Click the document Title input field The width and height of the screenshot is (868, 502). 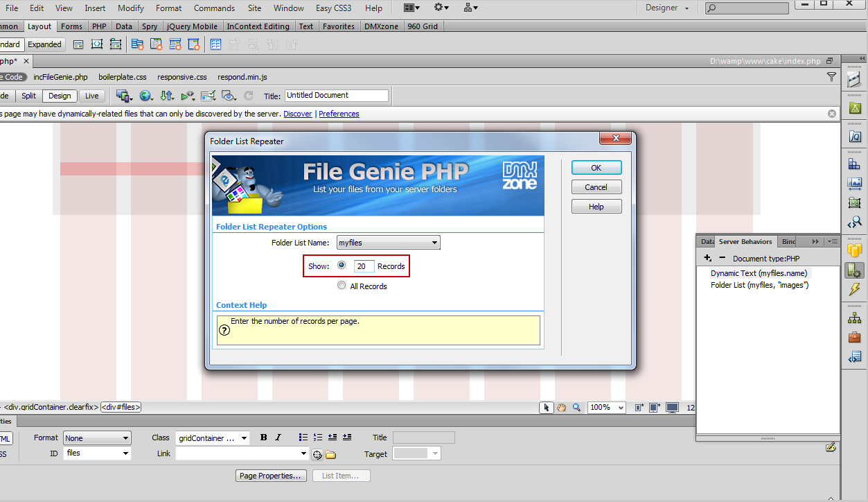coord(336,96)
